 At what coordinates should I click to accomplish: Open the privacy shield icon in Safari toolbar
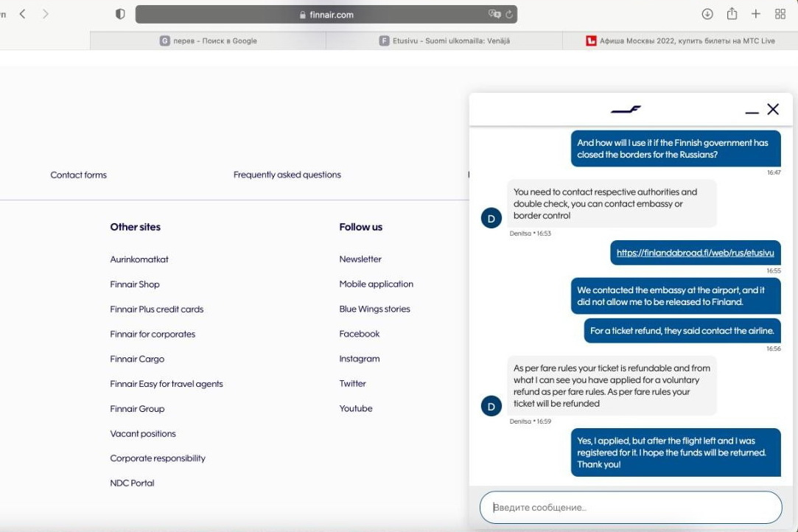(x=120, y=14)
